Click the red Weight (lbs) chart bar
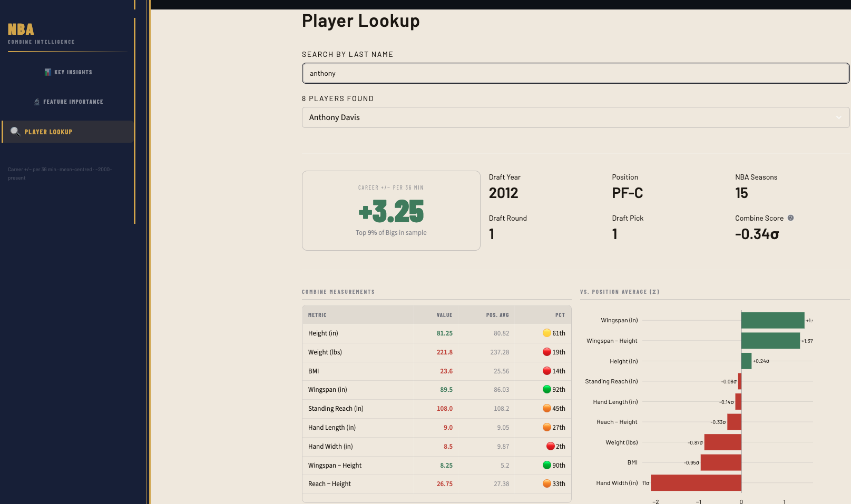 pyautogui.click(x=723, y=442)
